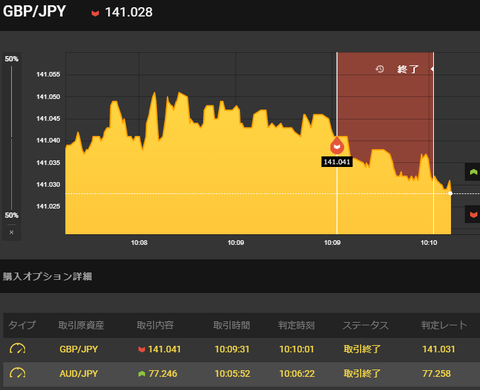Close the 50% sentiment gauge with the X
The width and height of the screenshot is (480, 390).
pos(12,232)
